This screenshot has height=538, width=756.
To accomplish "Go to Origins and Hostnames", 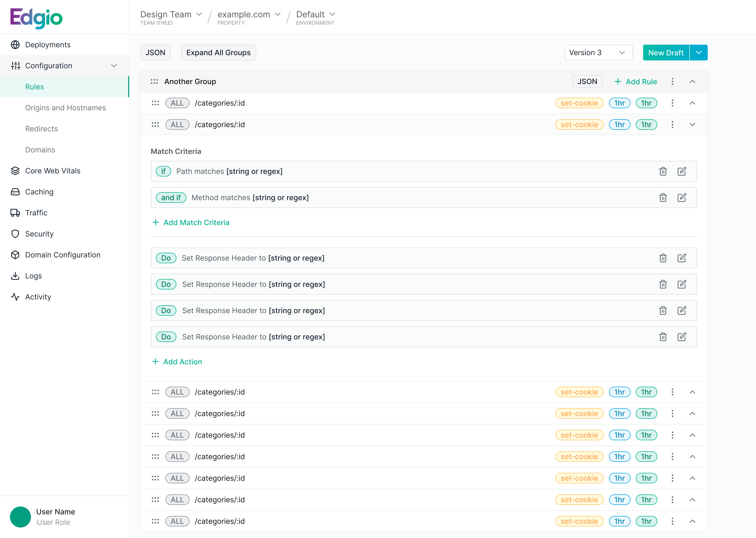I will (x=66, y=108).
